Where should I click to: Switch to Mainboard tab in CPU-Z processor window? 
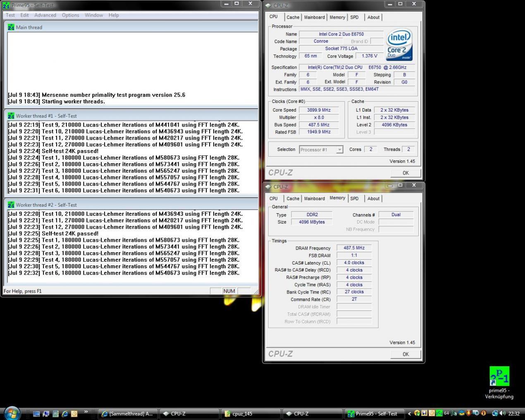[314, 17]
